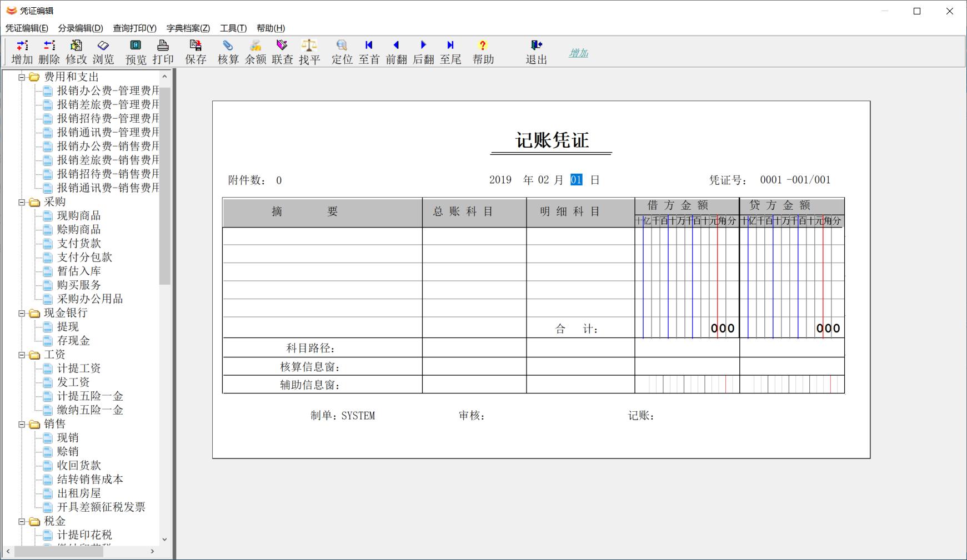Select the 支付货款 template
The height and width of the screenshot is (560, 967).
(x=79, y=243)
